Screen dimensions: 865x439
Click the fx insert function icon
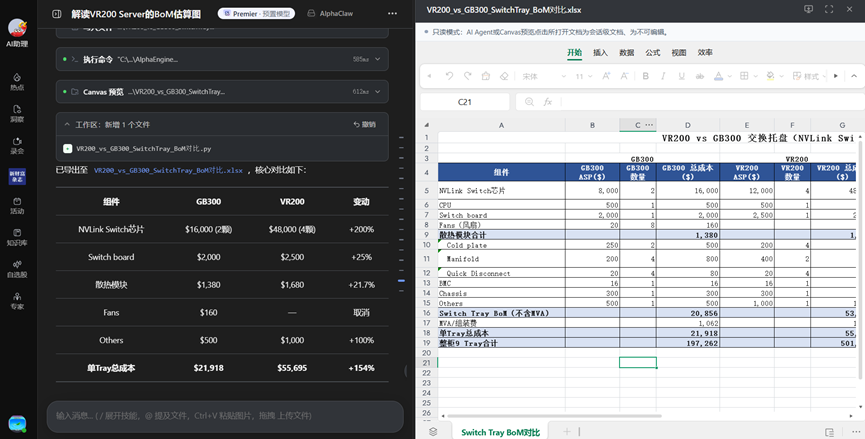[x=547, y=102]
